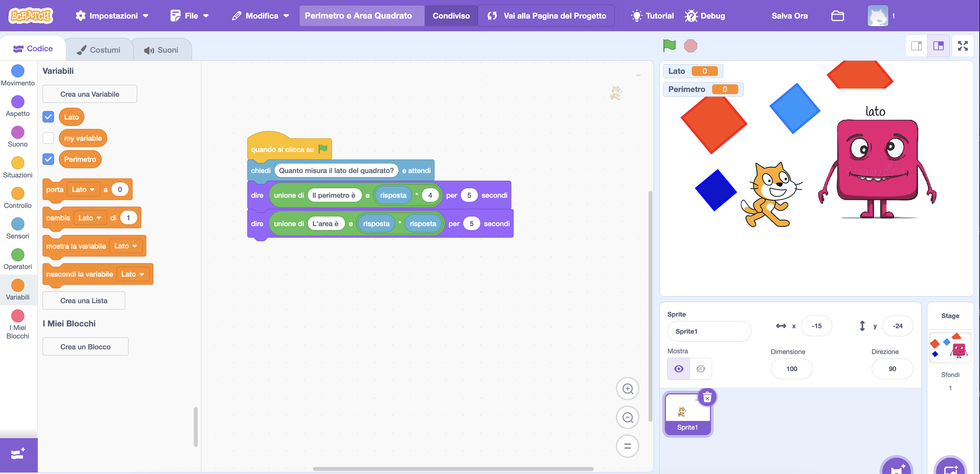980x474 pixels.
Task: Select the Sensori block category
Action: click(18, 228)
